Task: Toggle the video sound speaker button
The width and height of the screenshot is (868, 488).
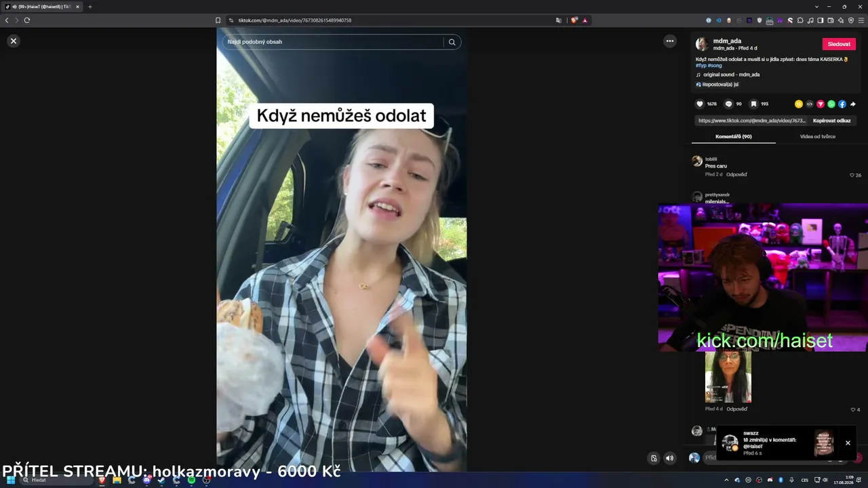Action: point(670,458)
